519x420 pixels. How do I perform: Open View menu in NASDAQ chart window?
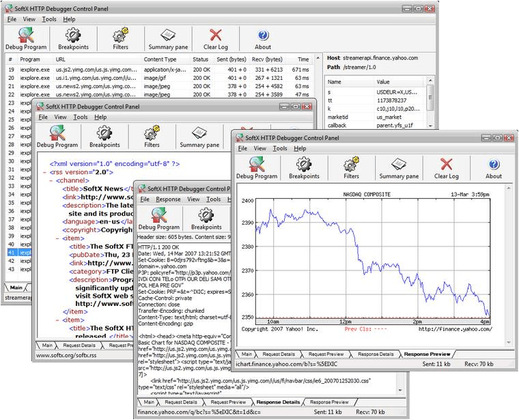[x=259, y=148]
